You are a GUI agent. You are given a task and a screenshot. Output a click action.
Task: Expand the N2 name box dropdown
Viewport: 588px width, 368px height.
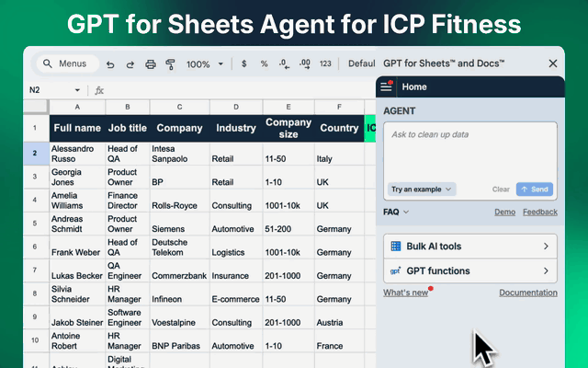pyautogui.click(x=77, y=90)
